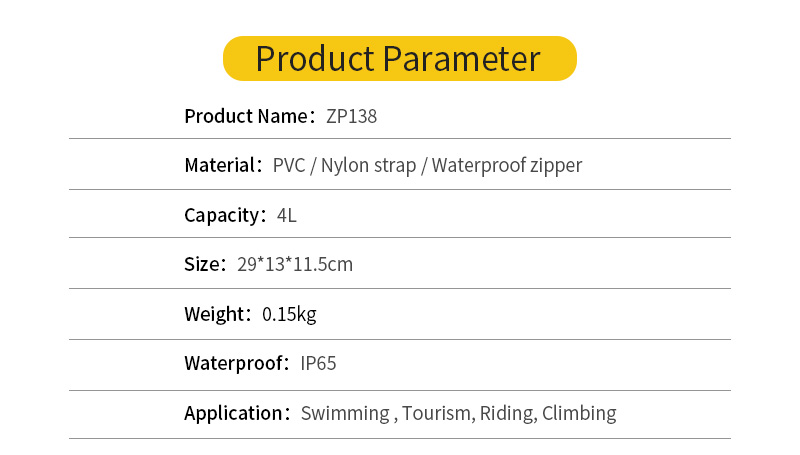
Task: Click the Size label
Action: pos(203,265)
